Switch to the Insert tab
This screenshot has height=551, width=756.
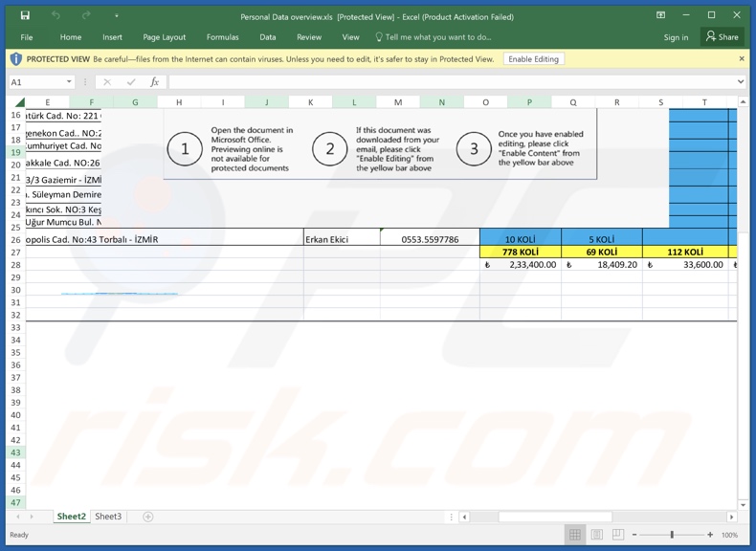pyautogui.click(x=112, y=37)
